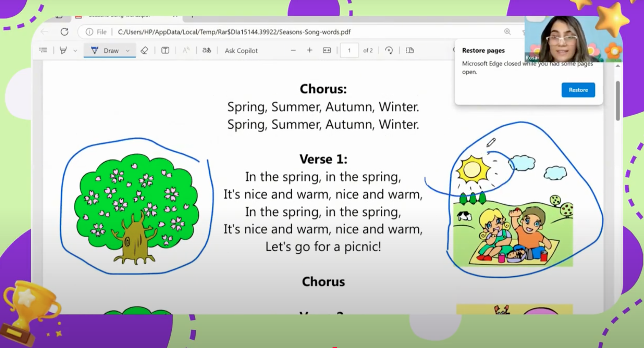Click the Read aloud icon
644x348 pixels.
[186, 50]
